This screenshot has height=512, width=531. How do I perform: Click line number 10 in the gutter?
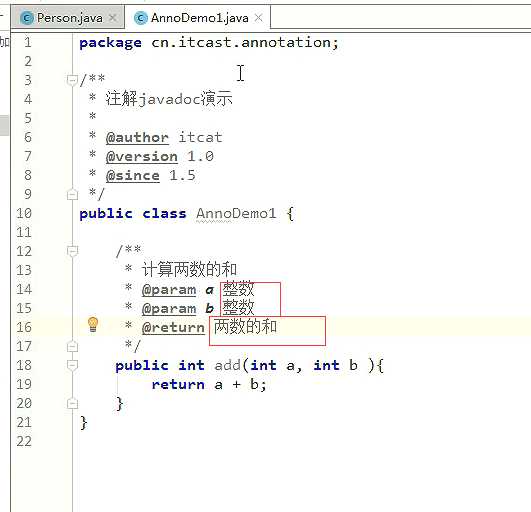24,213
